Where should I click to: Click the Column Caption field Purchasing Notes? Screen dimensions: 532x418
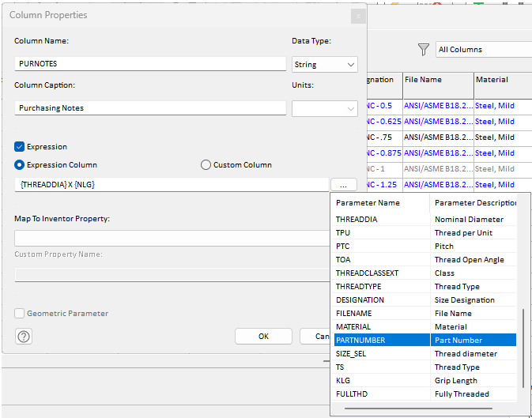coord(150,108)
